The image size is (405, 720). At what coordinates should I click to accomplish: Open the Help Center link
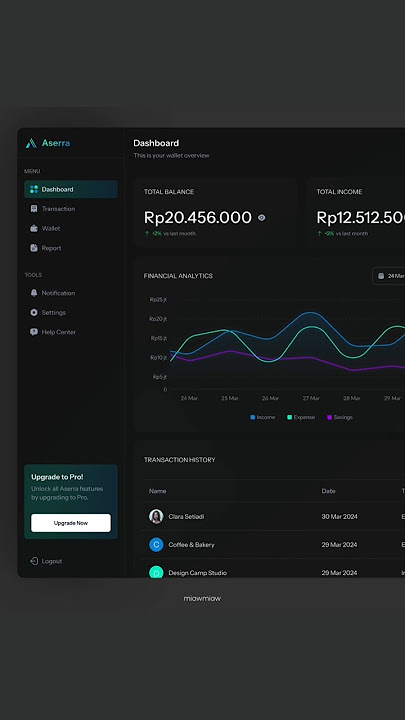coord(59,332)
